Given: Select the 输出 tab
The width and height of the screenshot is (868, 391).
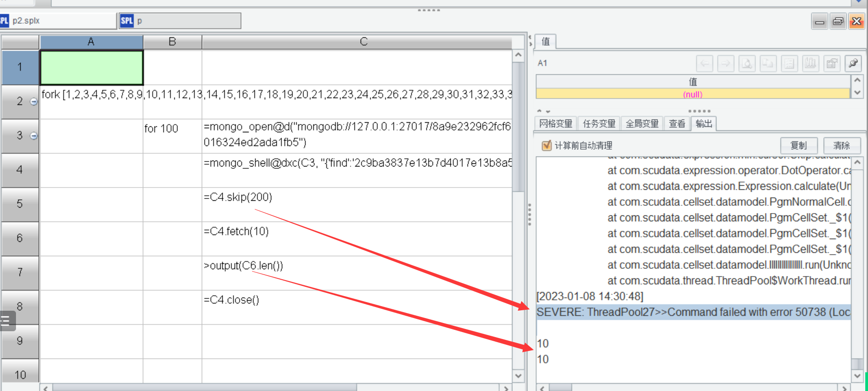Looking at the screenshot, I should point(704,124).
